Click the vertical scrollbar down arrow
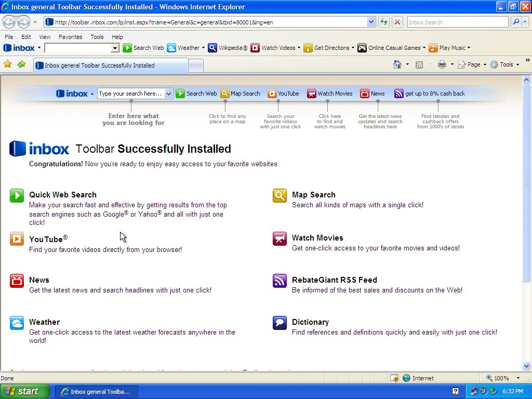 [526, 366]
